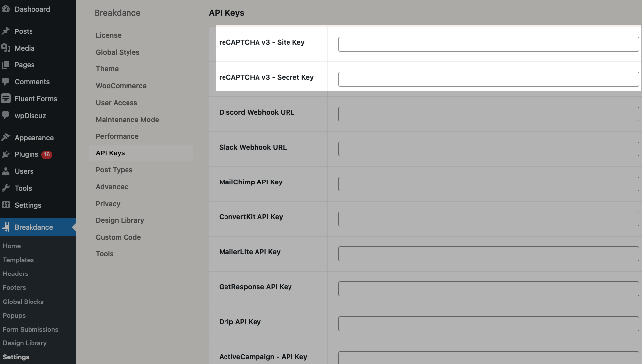Viewport: 642px width, 364px height.
Task: Open Breakdance Home submenu link
Action: tap(12, 246)
